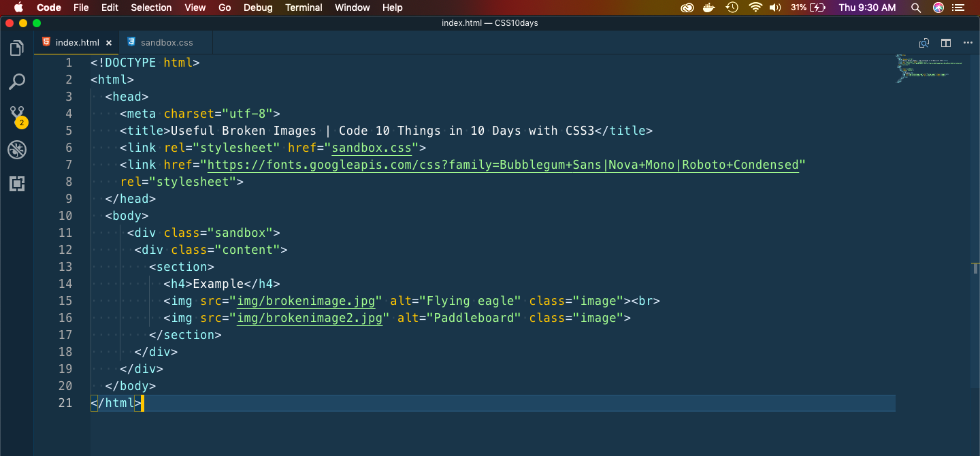Screen dimensions: 980x456
Task: Click the Thu 9:30 AM clock
Action: tap(867, 7)
